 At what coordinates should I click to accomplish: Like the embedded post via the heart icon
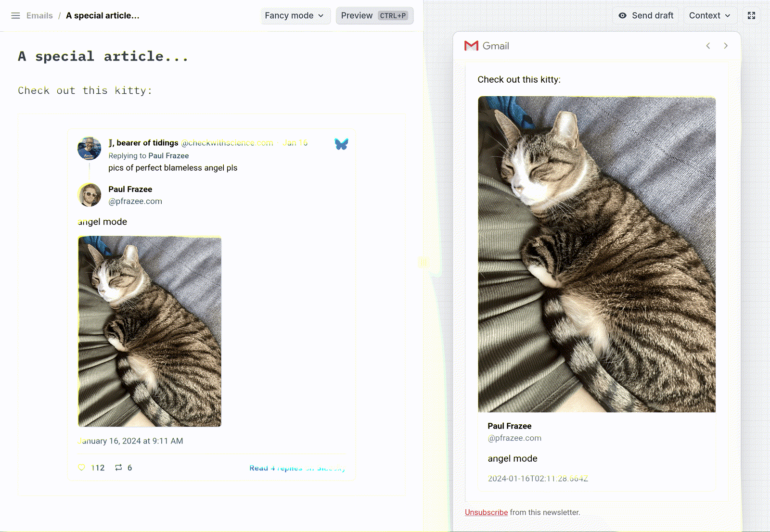pos(81,467)
